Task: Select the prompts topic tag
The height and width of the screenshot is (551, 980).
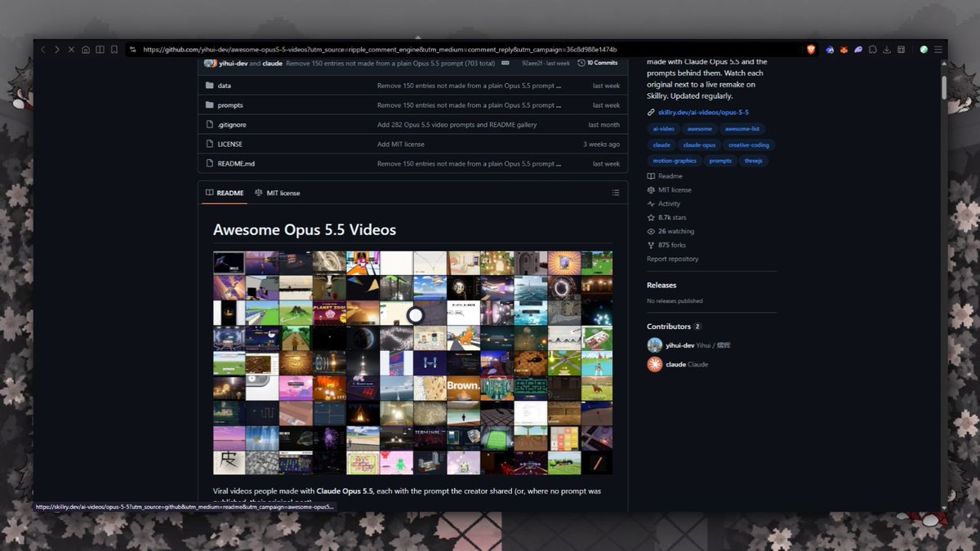Action: tap(720, 161)
